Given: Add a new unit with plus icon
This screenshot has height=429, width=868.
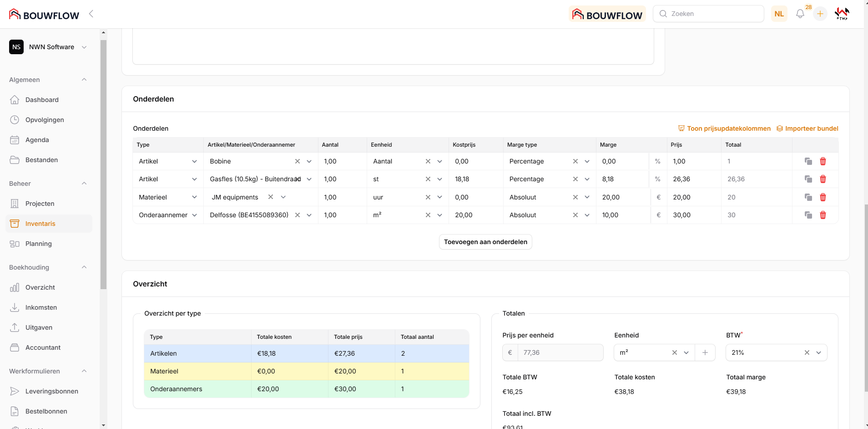Looking at the screenshot, I should (x=705, y=352).
